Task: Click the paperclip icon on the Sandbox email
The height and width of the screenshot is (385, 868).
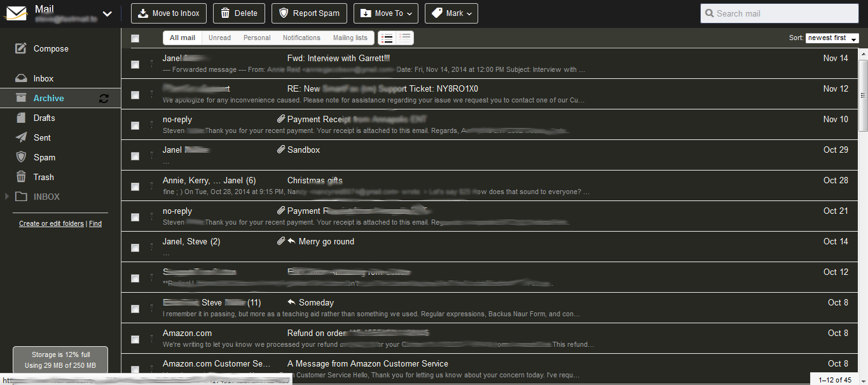Action: point(280,150)
